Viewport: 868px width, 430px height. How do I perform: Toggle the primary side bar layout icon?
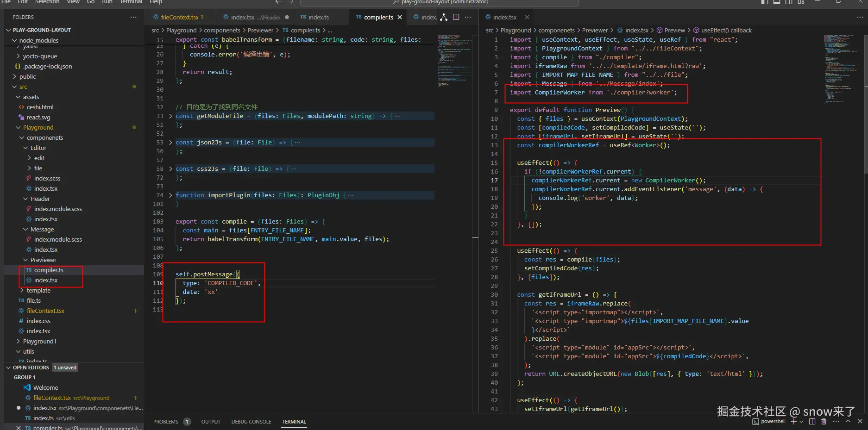point(764,2)
